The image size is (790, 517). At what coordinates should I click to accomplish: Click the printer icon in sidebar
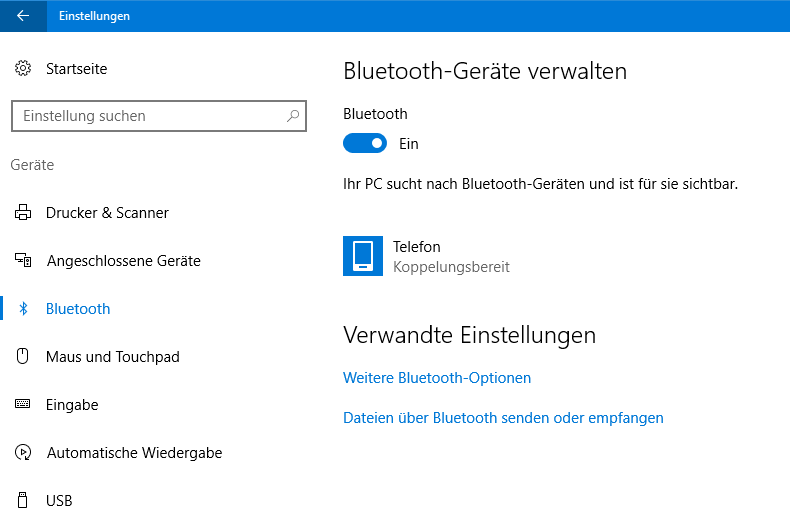click(x=23, y=213)
